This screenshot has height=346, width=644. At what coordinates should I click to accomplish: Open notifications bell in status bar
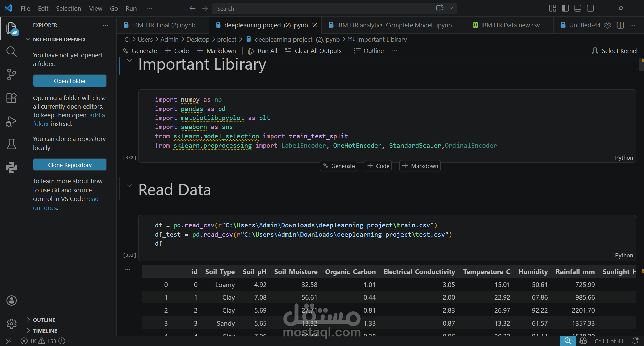(635, 341)
